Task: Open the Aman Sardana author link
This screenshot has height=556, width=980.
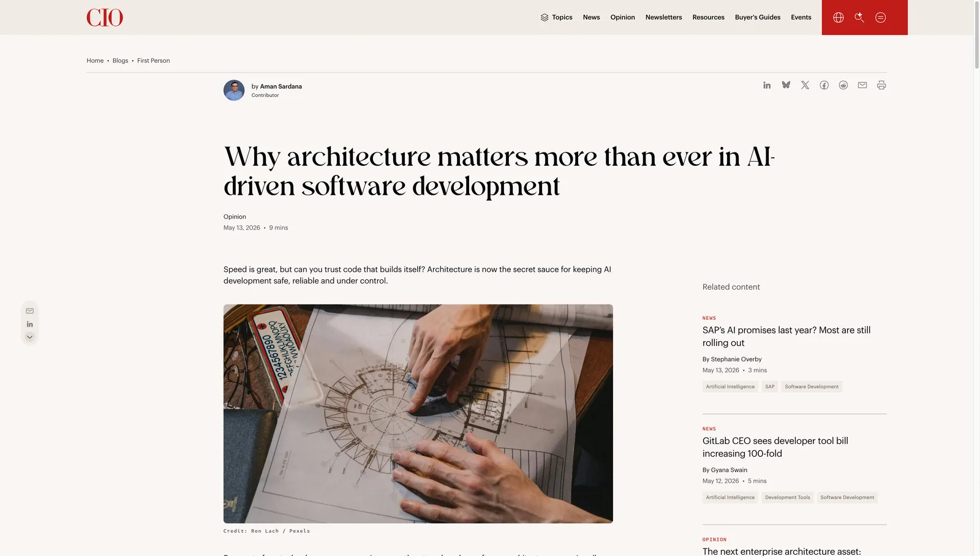Action: point(281,86)
